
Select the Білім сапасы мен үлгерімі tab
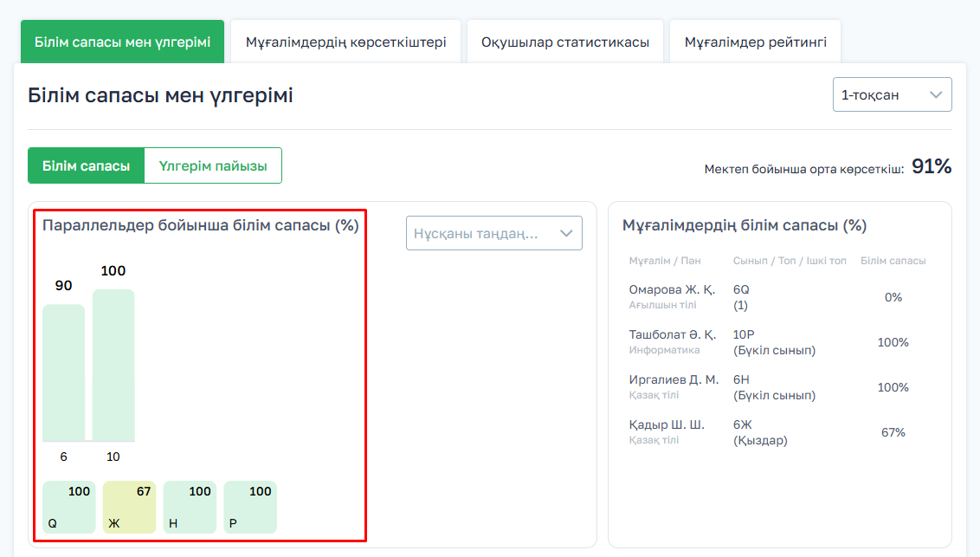[x=122, y=42]
